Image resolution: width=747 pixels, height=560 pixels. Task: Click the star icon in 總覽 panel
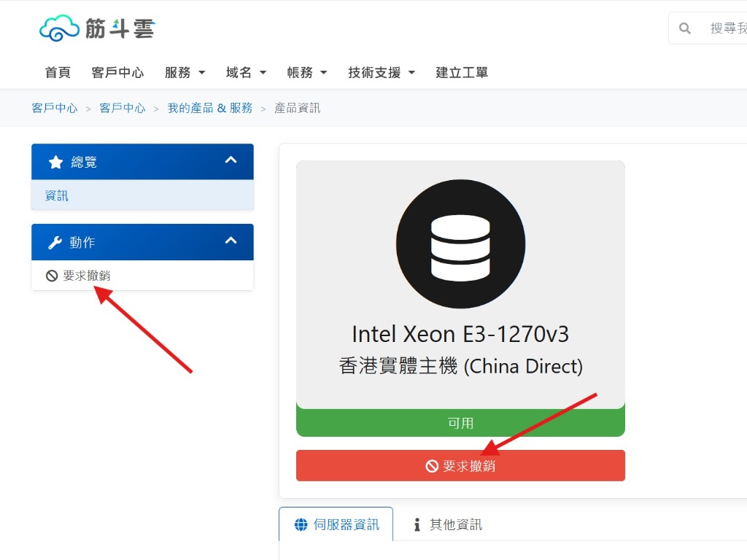click(55, 162)
